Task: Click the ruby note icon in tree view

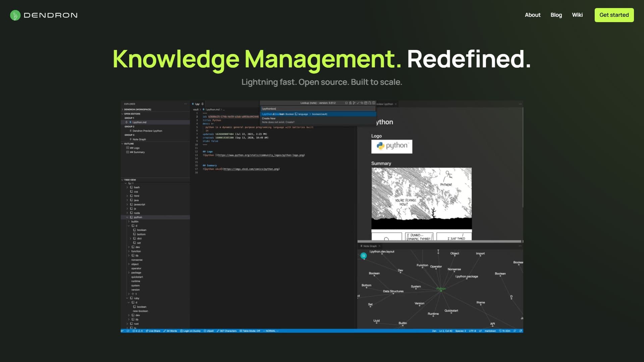Action: click(131, 298)
